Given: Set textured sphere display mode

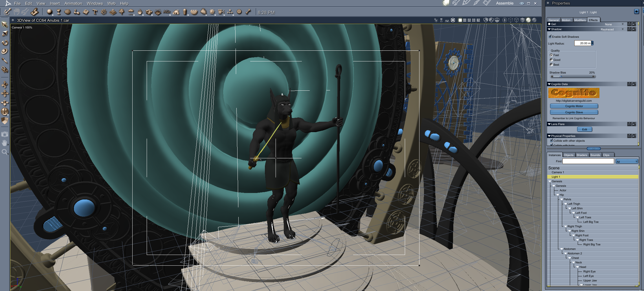Looking at the screenshot, I should click(534, 20).
